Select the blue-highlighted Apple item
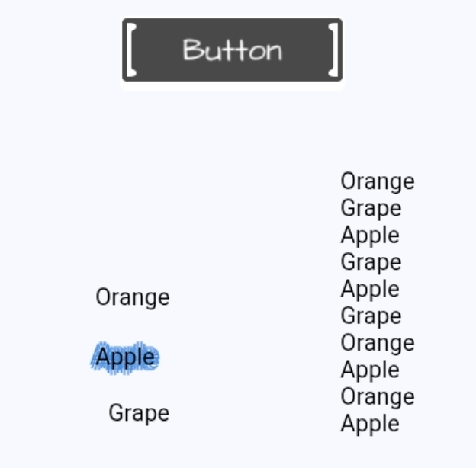 tap(125, 357)
